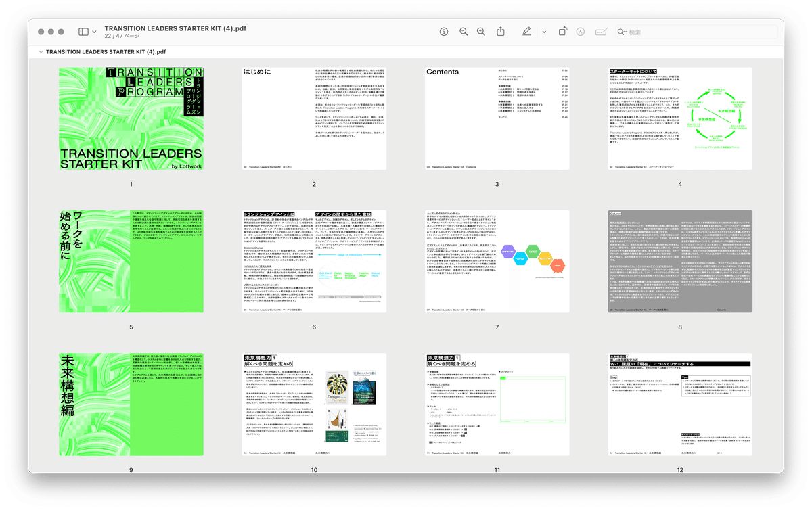The image size is (812, 510).
Task: Select the file name heading in the thumbnail list
Action: click(106, 52)
